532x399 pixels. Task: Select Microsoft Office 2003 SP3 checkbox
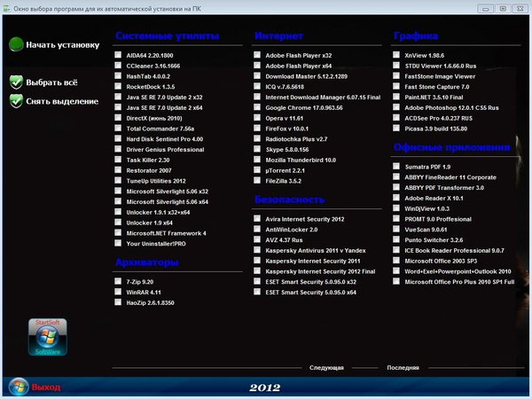[396, 260]
